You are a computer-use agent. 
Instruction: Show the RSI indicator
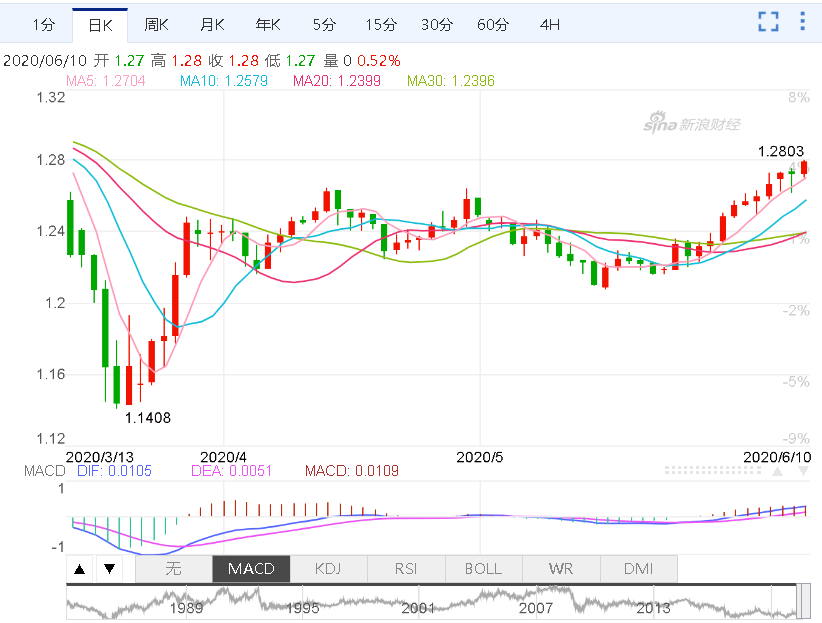[x=406, y=569]
